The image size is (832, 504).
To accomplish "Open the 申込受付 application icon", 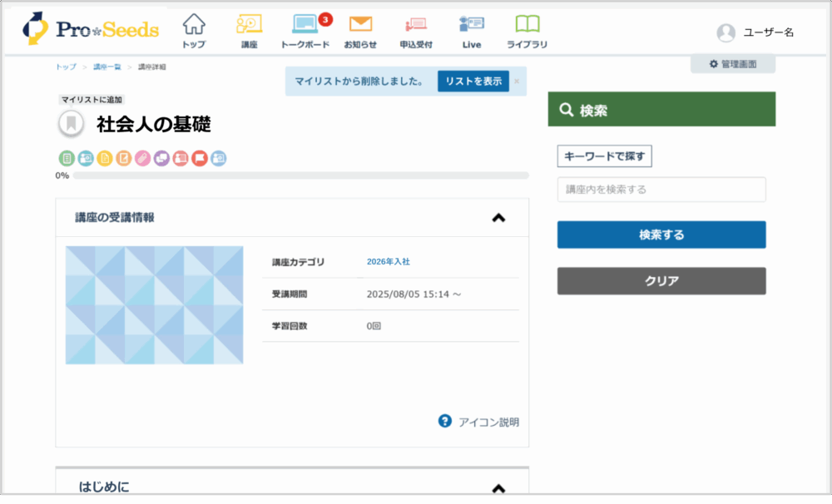I will [x=416, y=31].
